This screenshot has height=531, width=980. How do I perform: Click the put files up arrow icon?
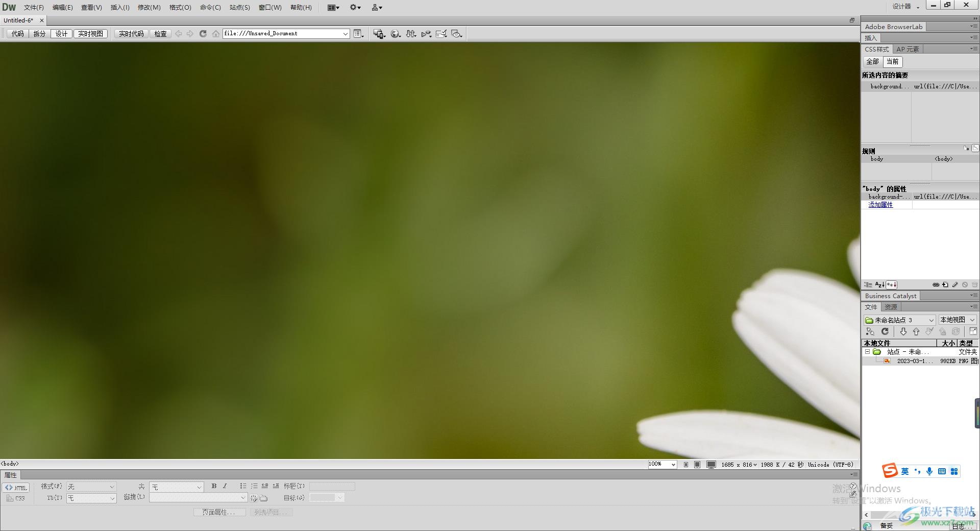[916, 332]
